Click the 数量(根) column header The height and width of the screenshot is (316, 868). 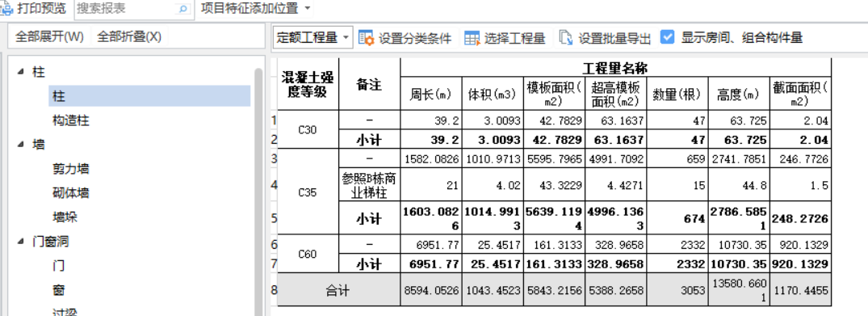click(677, 94)
